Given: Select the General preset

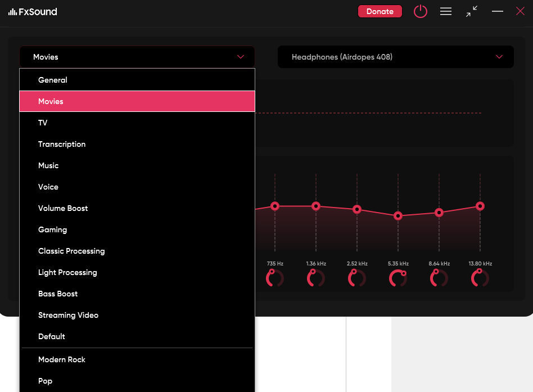Looking at the screenshot, I should click(137, 80).
